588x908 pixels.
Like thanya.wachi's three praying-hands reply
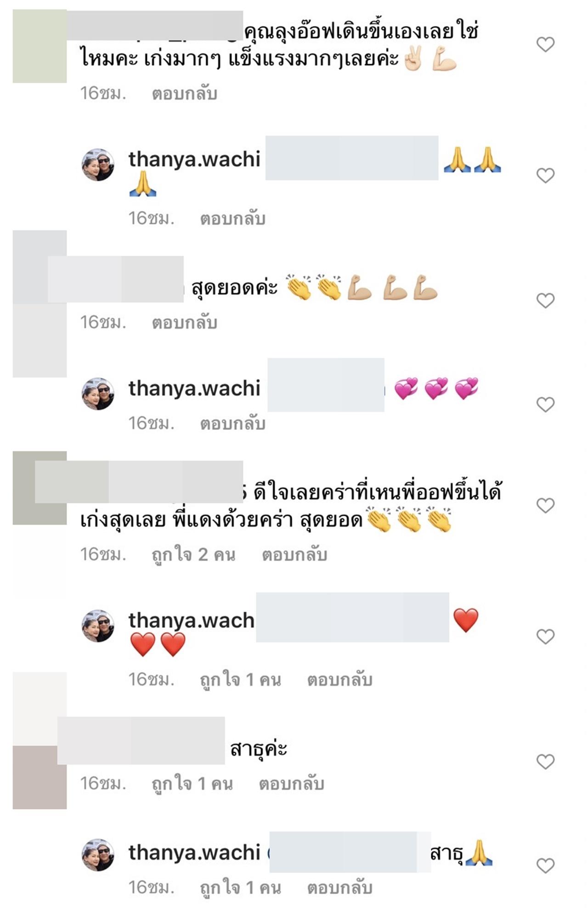(545, 175)
